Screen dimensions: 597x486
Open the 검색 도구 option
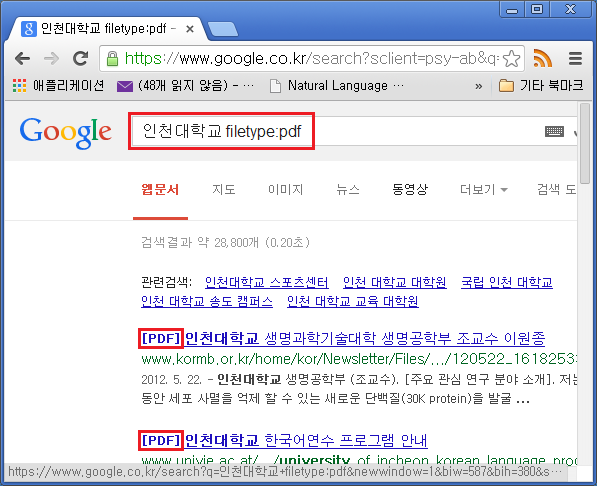557,189
